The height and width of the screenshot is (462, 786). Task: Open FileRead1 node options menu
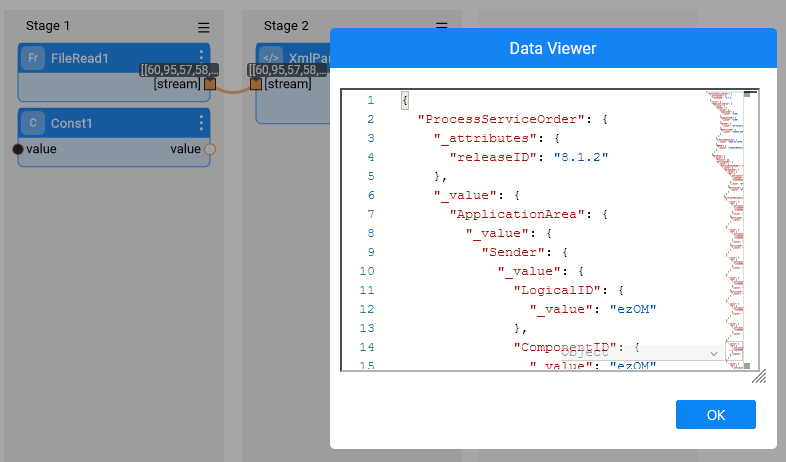[x=201, y=57]
